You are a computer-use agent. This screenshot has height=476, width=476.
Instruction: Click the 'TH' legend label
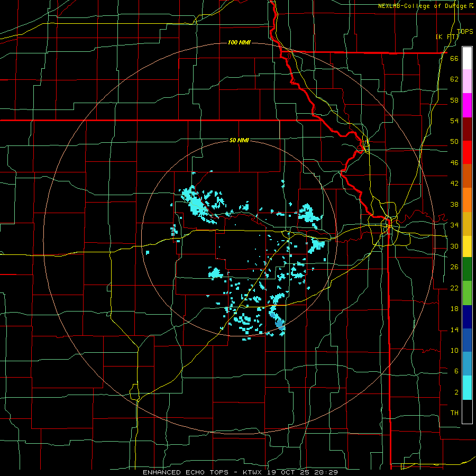point(454,413)
